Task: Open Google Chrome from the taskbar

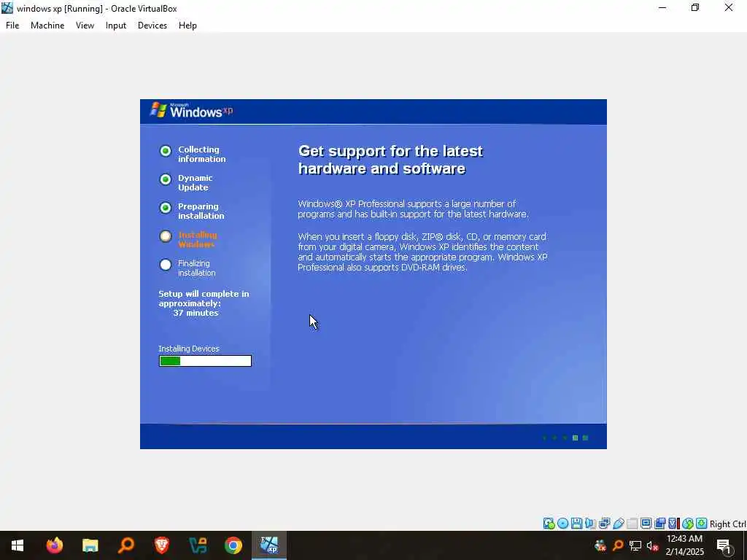Action: (x=233, y=545)
